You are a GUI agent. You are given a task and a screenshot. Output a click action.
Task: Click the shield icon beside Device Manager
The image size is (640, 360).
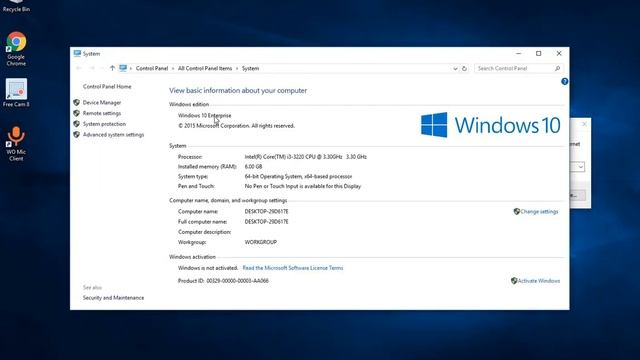click(x=76, y=102)
